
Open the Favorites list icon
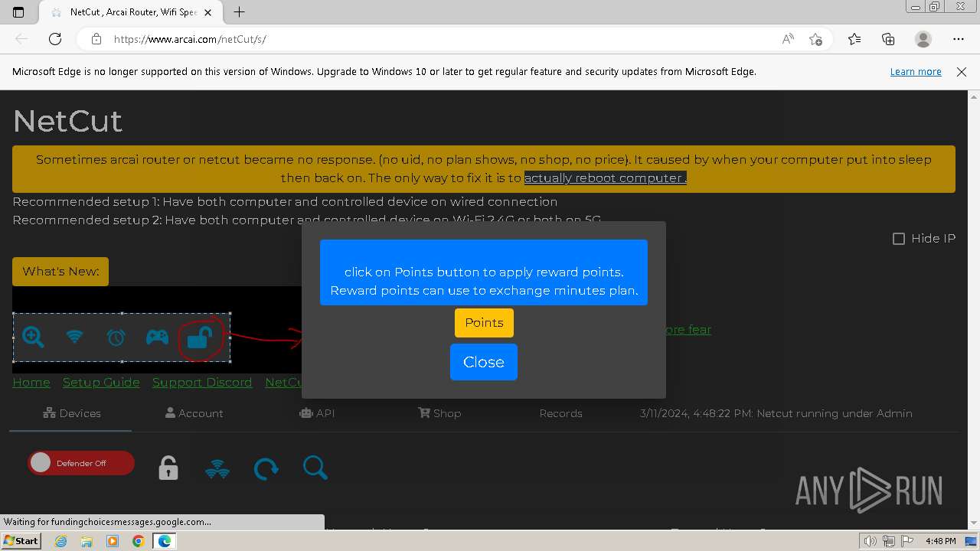tap(854, 39)
